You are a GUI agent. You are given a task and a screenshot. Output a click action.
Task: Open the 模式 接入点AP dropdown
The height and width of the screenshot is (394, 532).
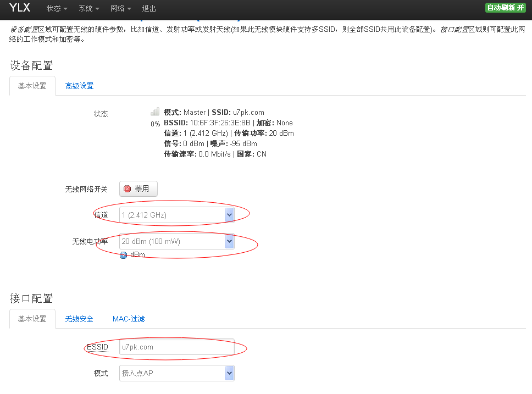click(177, 373)
